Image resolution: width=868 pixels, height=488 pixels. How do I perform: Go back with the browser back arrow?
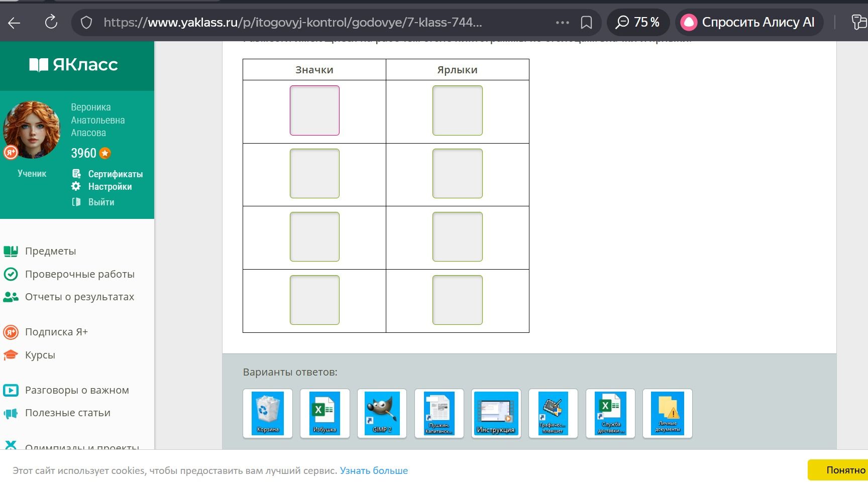click(14, 23)
